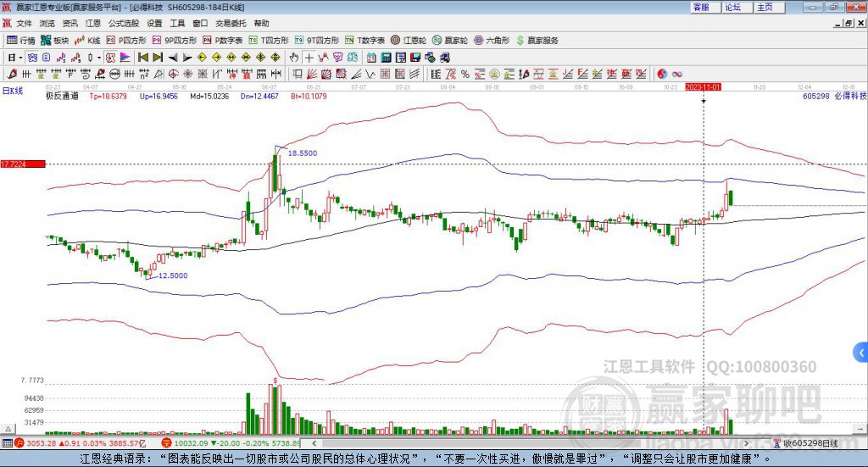
Task: Open the 帮助 menu
Action: pos(261,23)
